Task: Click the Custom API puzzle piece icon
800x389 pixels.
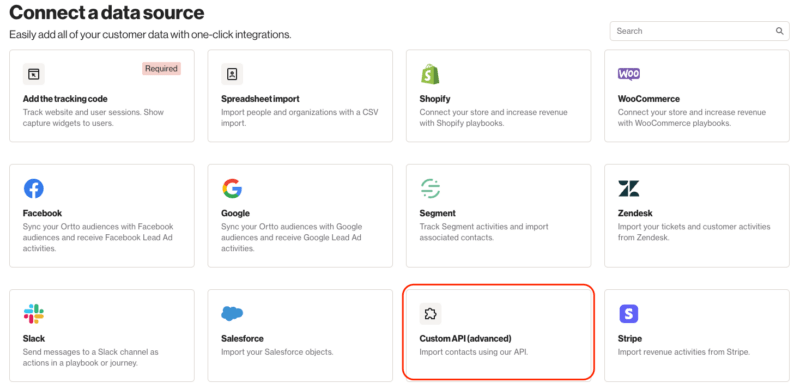Action: coord(431,313)
